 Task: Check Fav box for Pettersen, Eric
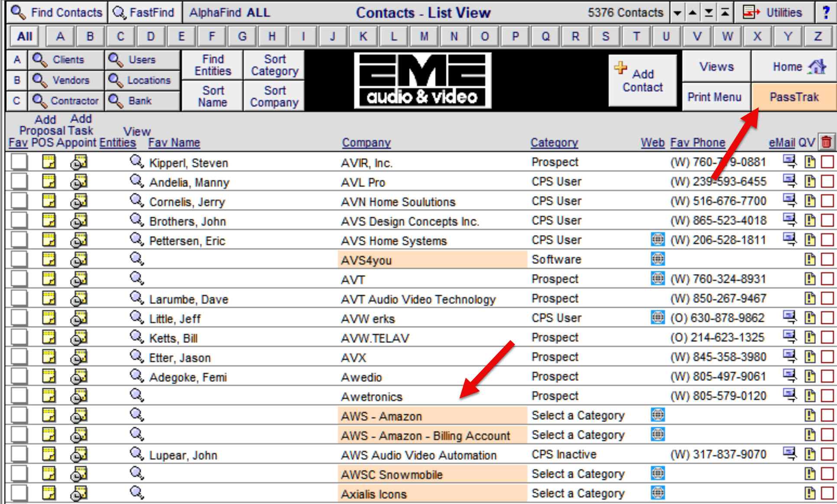point(19,240)
